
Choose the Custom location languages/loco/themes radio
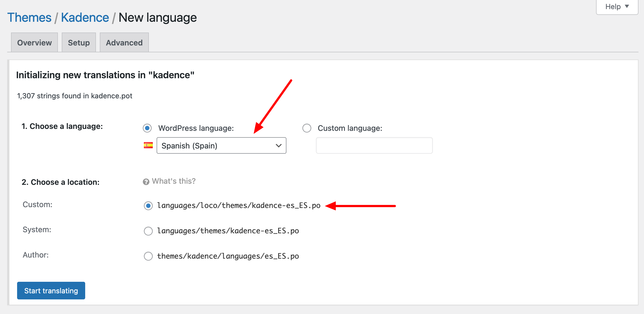coord(148,206)
